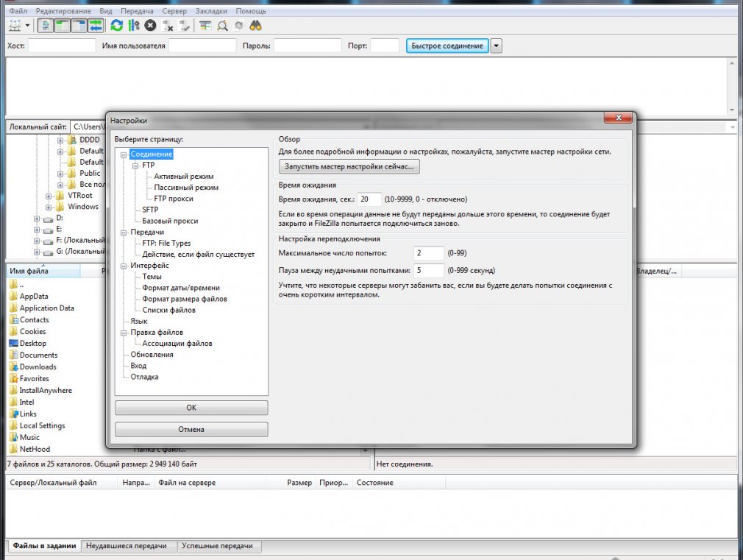Click Запустить мастер настройки сейчас button
743x560 pixels.
pyautogui.click(x=349, y=166)
